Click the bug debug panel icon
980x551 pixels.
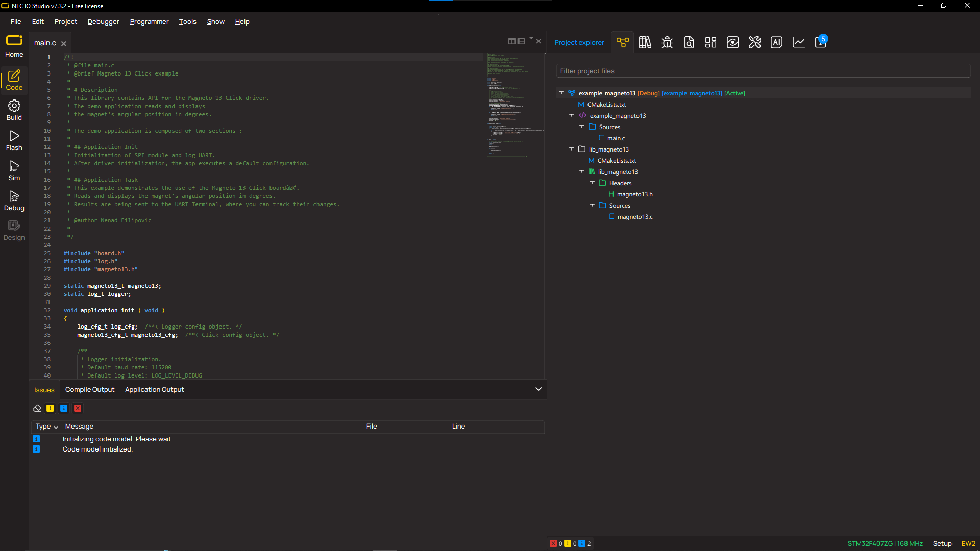tap(667, 42)
